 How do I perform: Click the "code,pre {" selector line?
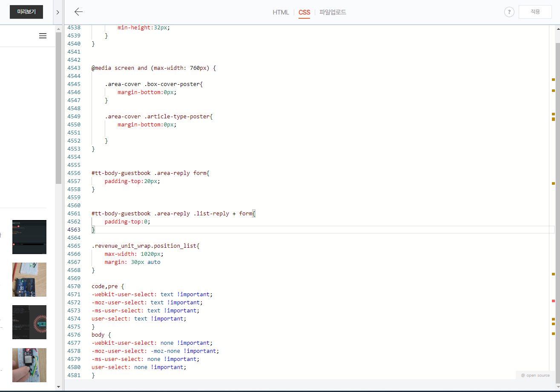coord(108,286)
